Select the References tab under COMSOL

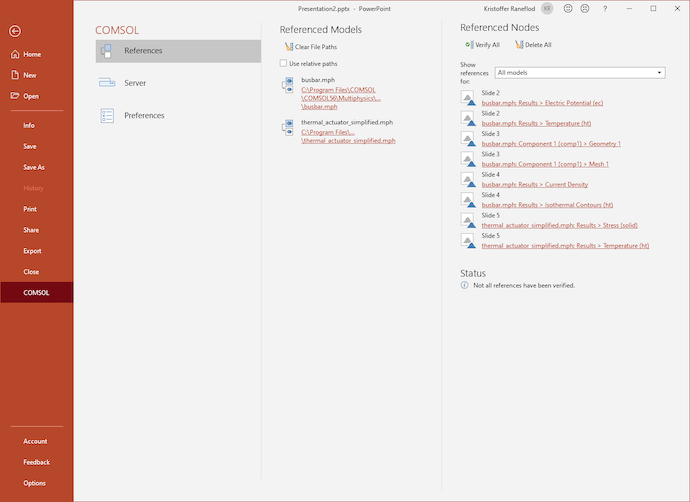178,51
